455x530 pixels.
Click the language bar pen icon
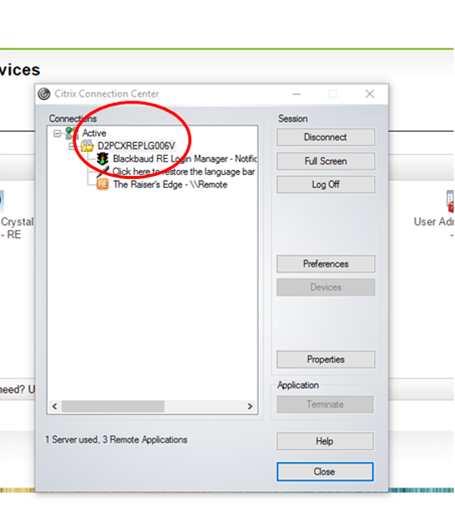coord(103,171)
